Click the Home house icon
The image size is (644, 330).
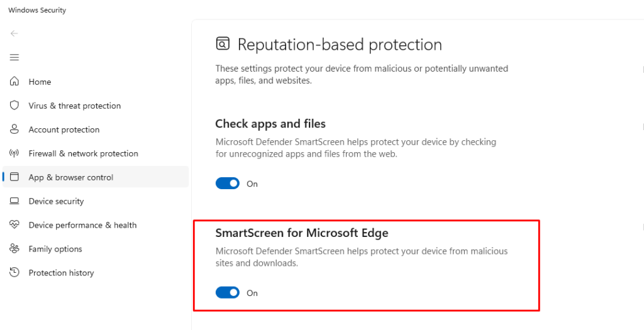[14, 82]
